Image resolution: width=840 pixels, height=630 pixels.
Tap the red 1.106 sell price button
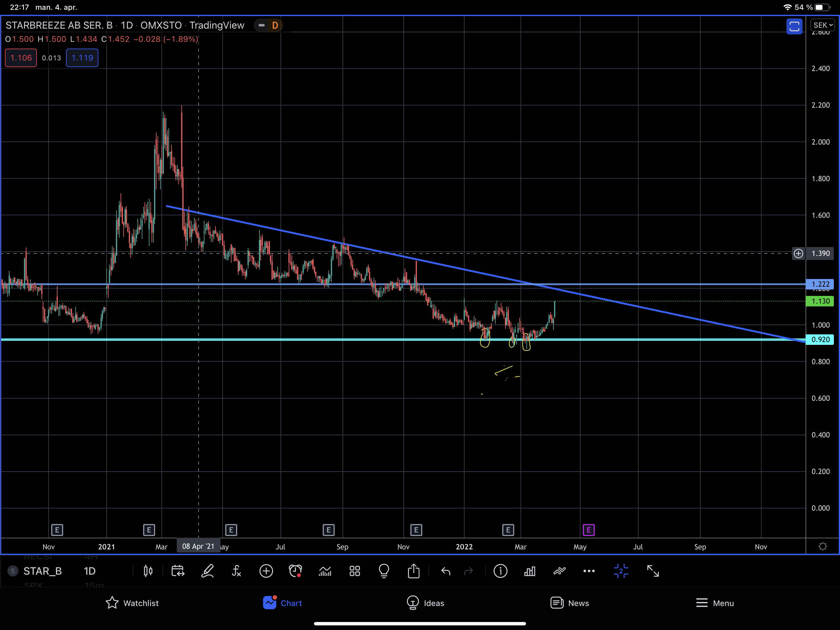(21, 58)
